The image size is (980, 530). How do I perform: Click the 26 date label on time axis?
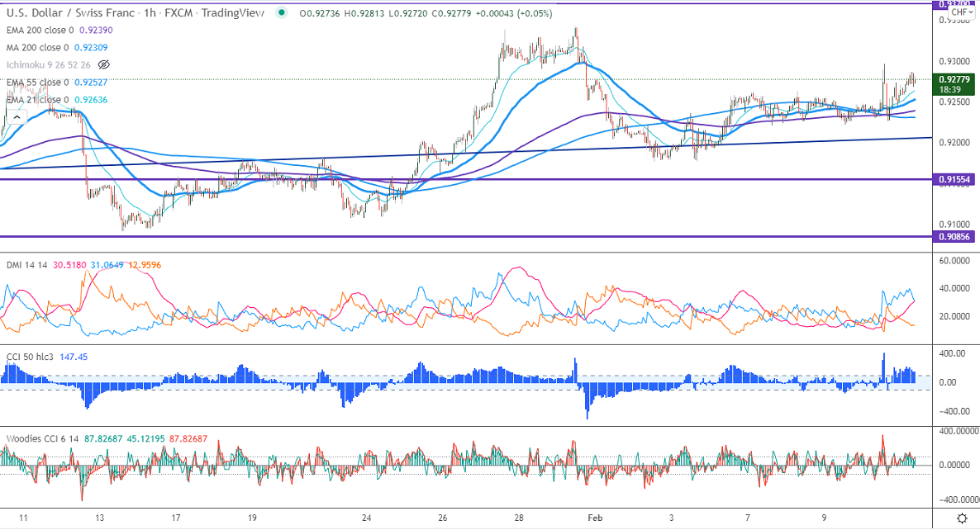(x=443, y=518)
